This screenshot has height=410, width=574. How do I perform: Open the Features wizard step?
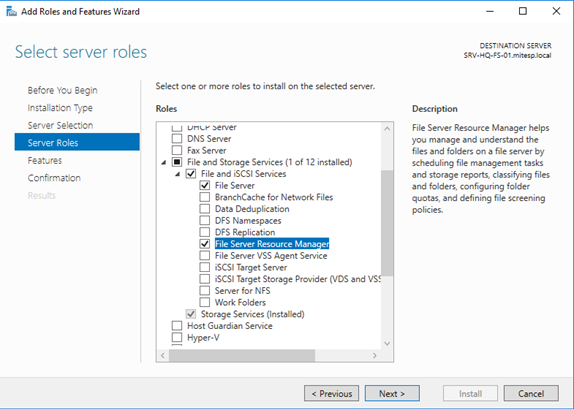click(x=45, y=160)
